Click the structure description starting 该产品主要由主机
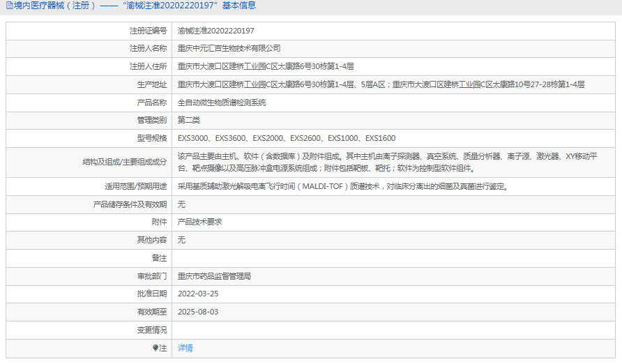The width and height of the screenshot is (622, 364). [x=388, y=162]
